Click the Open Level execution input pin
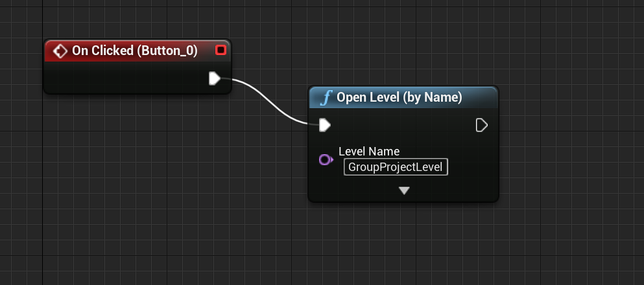Viewport: 644px width, 285px height. [x=325, y=124]
